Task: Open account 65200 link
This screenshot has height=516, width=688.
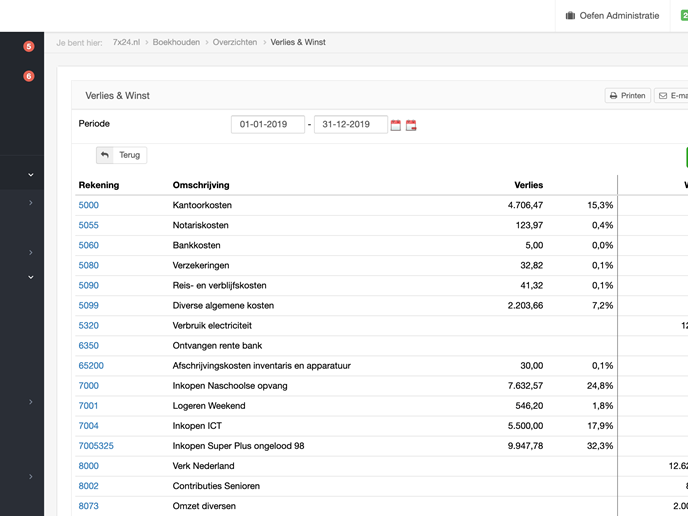Action: point(91,366)
